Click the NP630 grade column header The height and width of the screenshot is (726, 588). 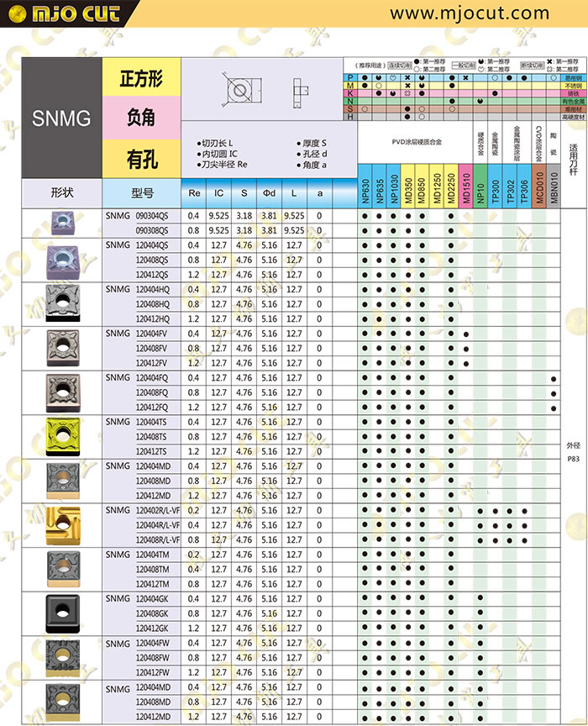365,187
